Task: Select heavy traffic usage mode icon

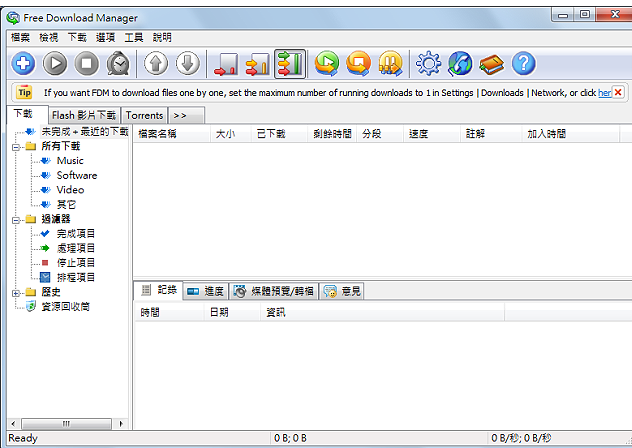Action: 290,64
